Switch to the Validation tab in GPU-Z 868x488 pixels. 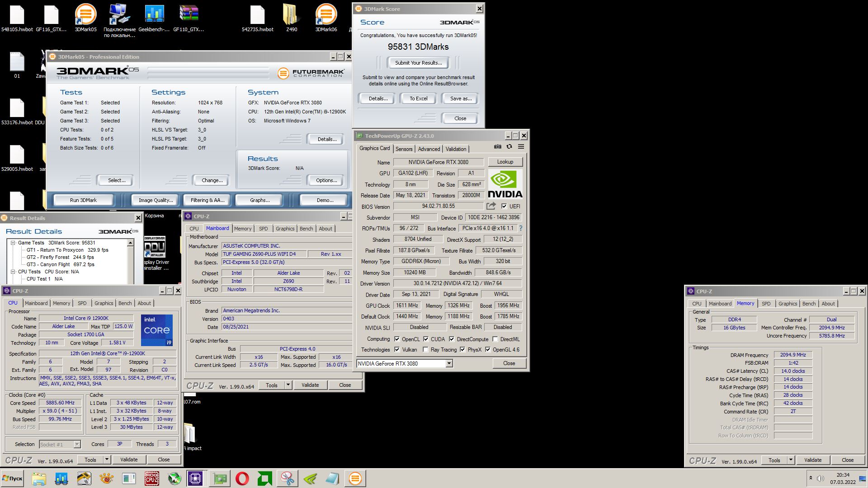[x=456, y=149]
